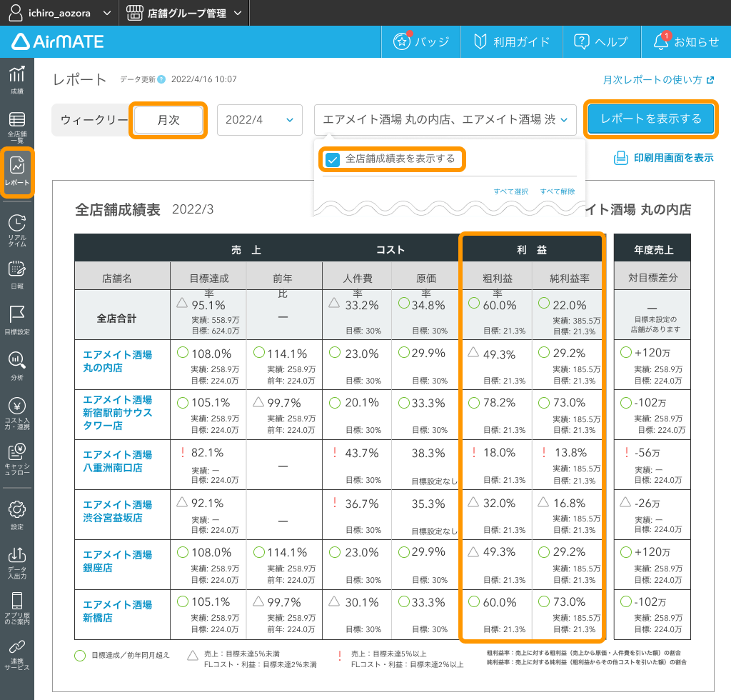The image size is (731, 700).
Task: Click -56万 in the 八重洲南口店 row
Action: pos(647,452)
